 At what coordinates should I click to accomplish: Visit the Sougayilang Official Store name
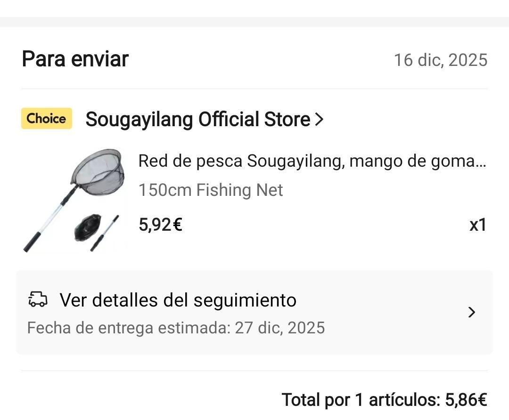click(x=197, y=120)
